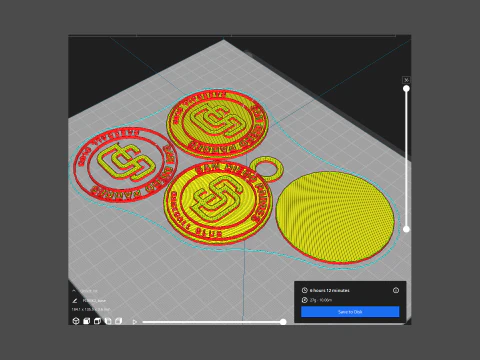The height and width of the screenshot is (360, 480).
Task: Click the top handle of layer slider
Action: pyautogui.click(x=406, y=88)
